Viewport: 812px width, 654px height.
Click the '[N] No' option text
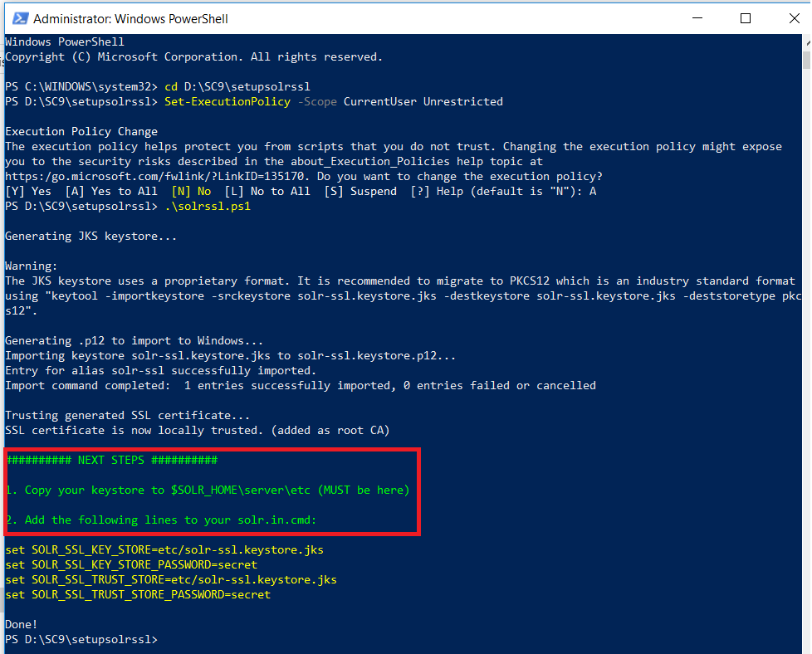pos(191,192)
